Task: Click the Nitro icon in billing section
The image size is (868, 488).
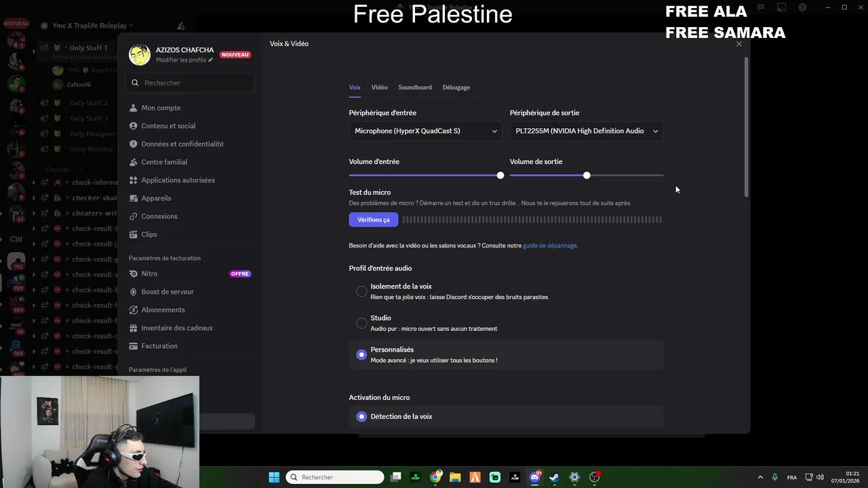Action: pyautogui.click(x=134, y=274)
